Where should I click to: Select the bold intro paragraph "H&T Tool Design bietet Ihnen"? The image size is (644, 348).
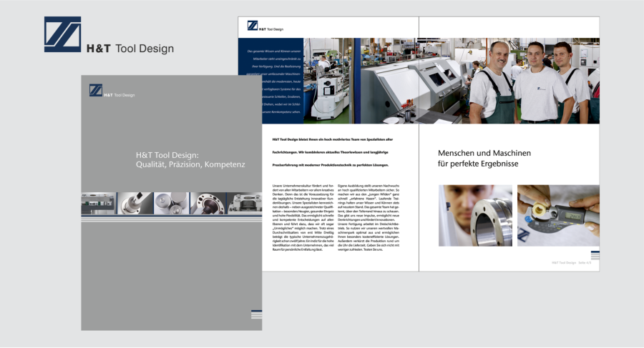click(333, 152)
